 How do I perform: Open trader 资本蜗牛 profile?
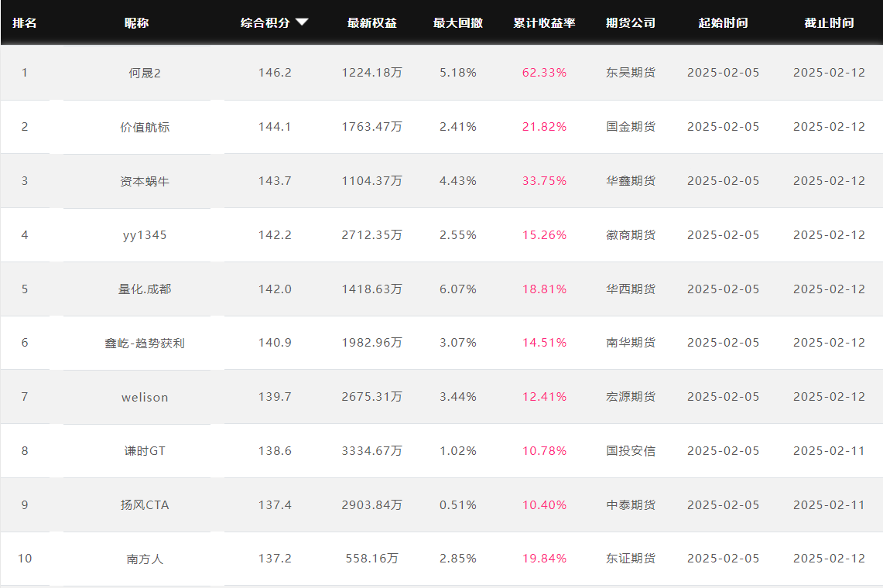pos(145,181)
